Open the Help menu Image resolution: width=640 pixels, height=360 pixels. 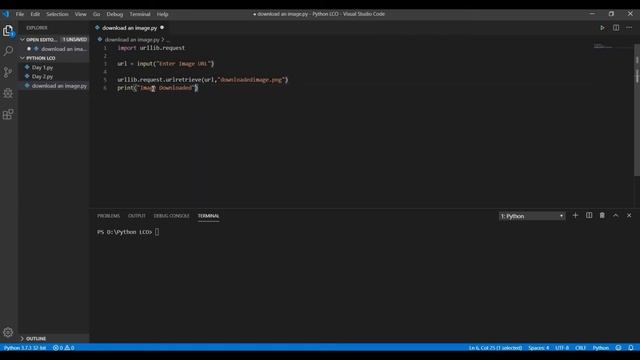(162, 14)
